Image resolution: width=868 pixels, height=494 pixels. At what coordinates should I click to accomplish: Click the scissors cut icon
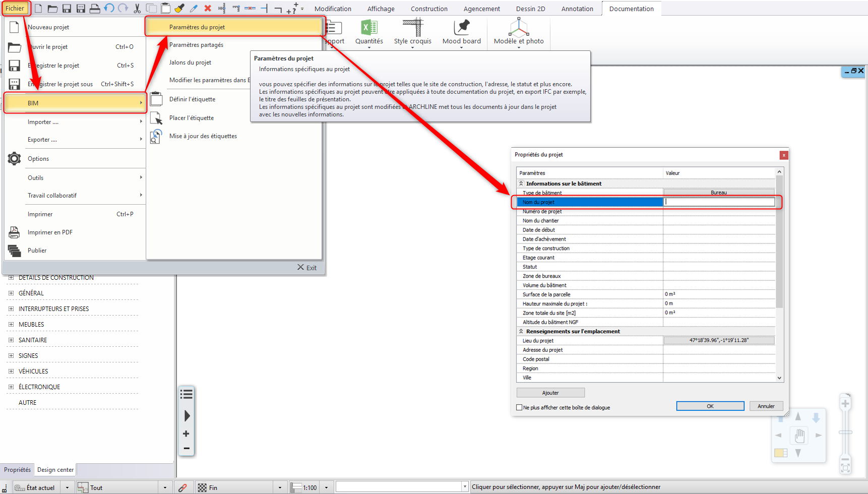[137, 9]
